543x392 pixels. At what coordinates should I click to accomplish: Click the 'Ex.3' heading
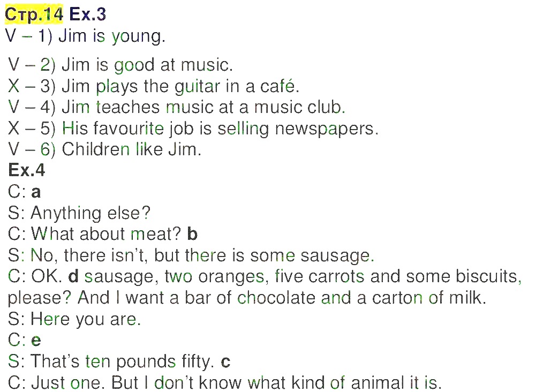[x=88, y=14]
